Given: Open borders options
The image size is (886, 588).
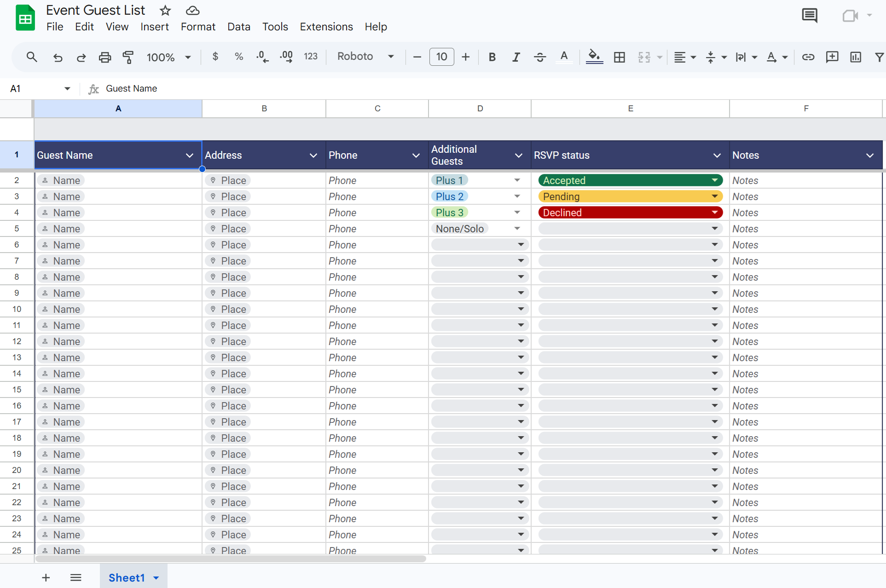Looking at the screenshot, I should click(620, 57).
